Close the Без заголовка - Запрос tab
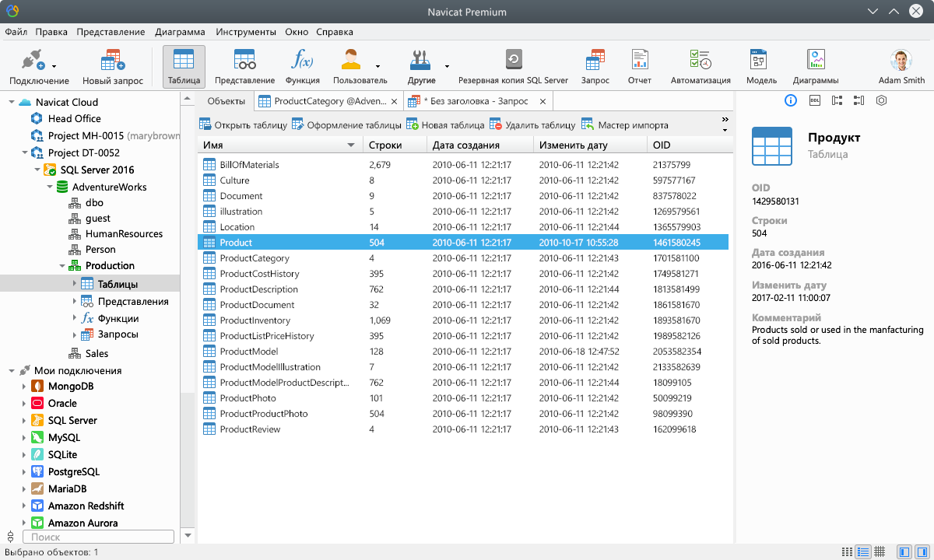This screenshot has width=934, height=560. [x=542, y=101]
